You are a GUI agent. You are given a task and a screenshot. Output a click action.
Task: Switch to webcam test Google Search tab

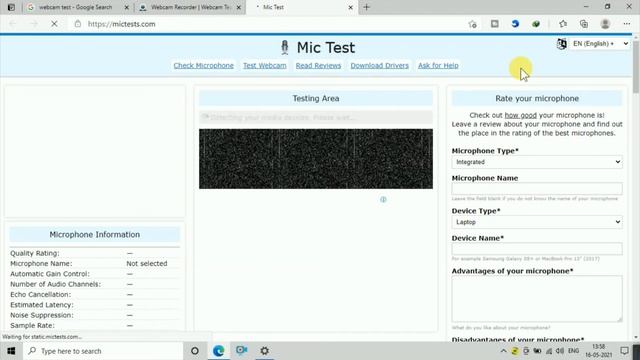(x=76, y=7)
